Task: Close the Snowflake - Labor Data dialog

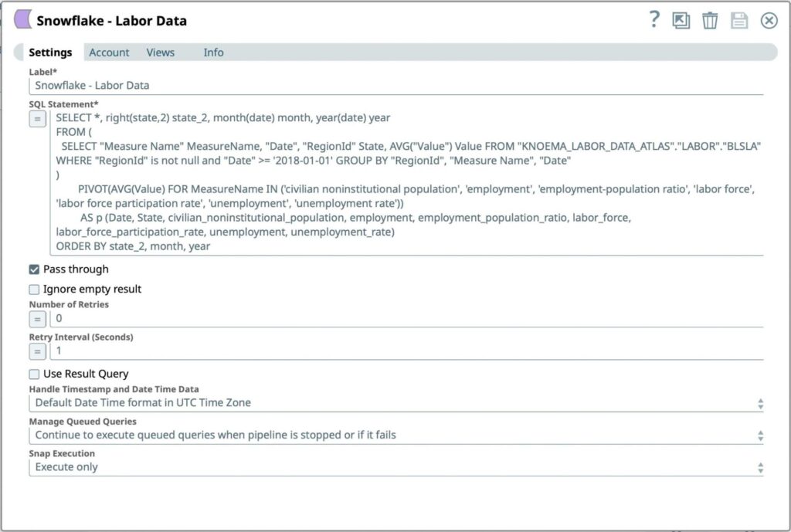Action: click(x=769, y=21)
